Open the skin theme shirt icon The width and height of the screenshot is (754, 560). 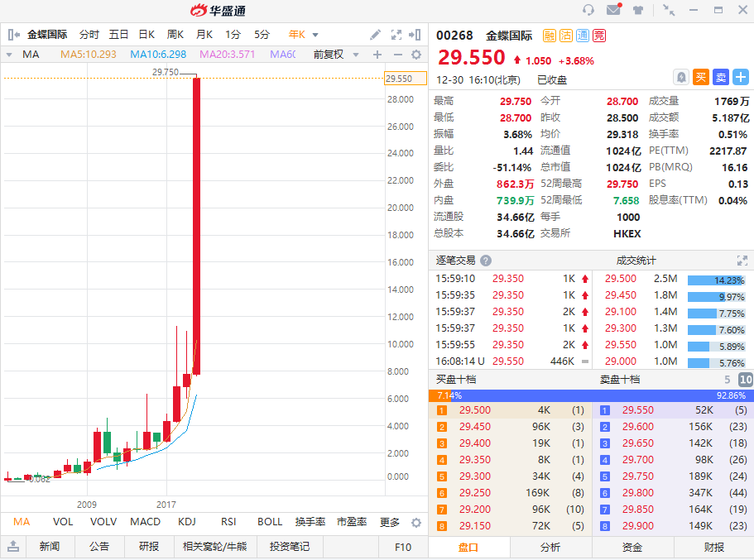pyautogui.click(x=638, y=10)
